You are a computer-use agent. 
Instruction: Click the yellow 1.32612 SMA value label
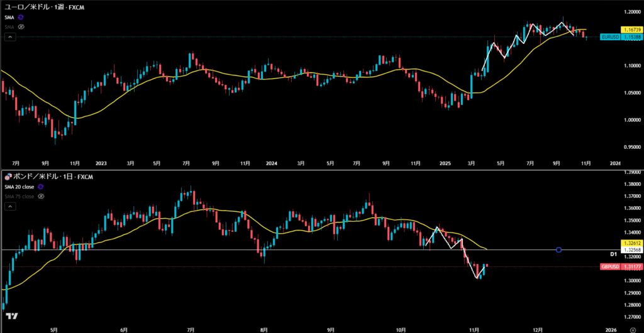point(631,243)
